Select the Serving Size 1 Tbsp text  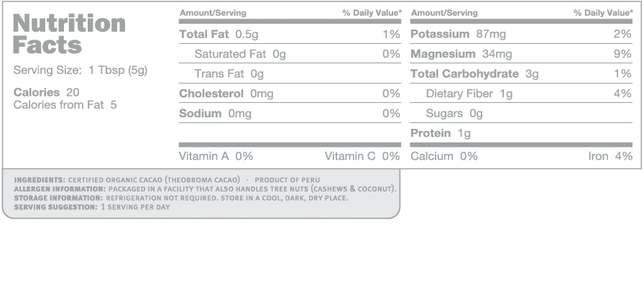click(x=80, y=71)
